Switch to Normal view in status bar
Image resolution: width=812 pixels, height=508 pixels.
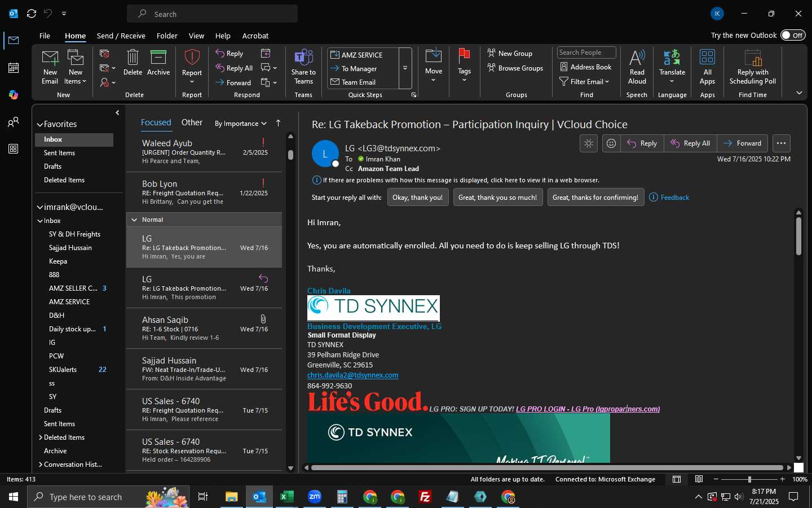[x=676, y=479]
